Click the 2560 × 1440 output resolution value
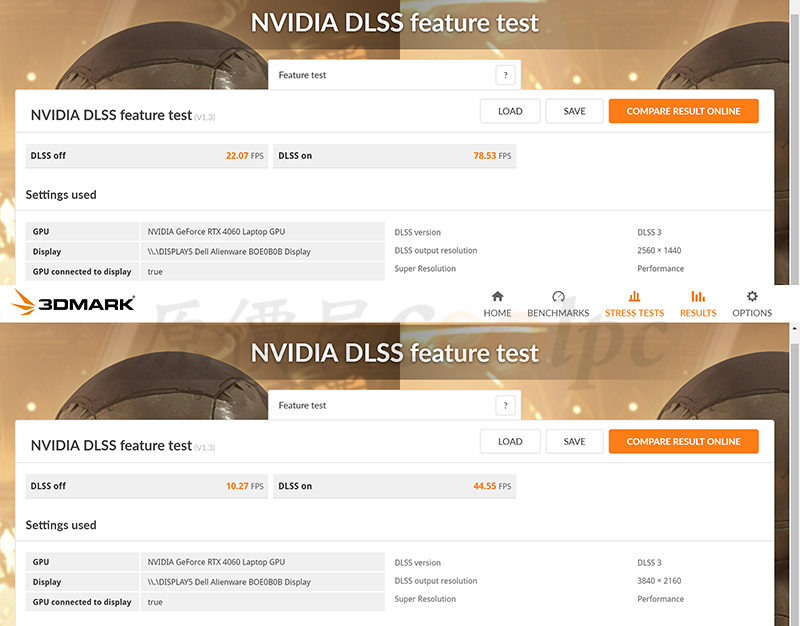The image size is (800, 626). tap(659, 251)
